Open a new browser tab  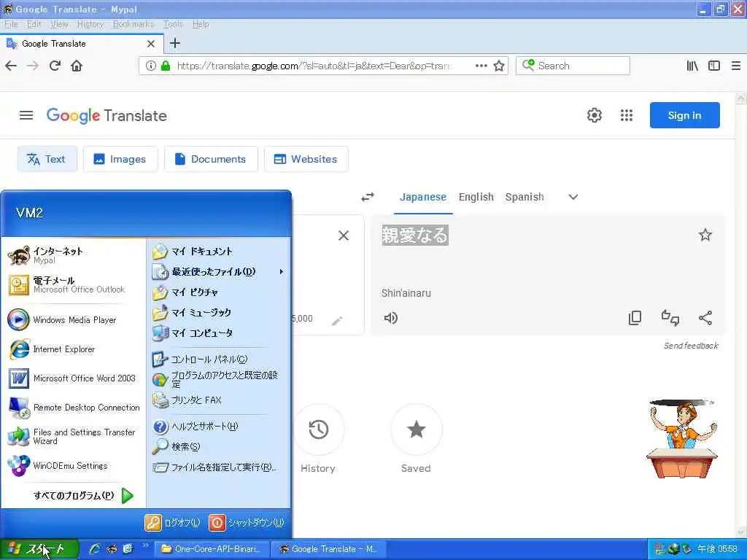pos(175,43)
